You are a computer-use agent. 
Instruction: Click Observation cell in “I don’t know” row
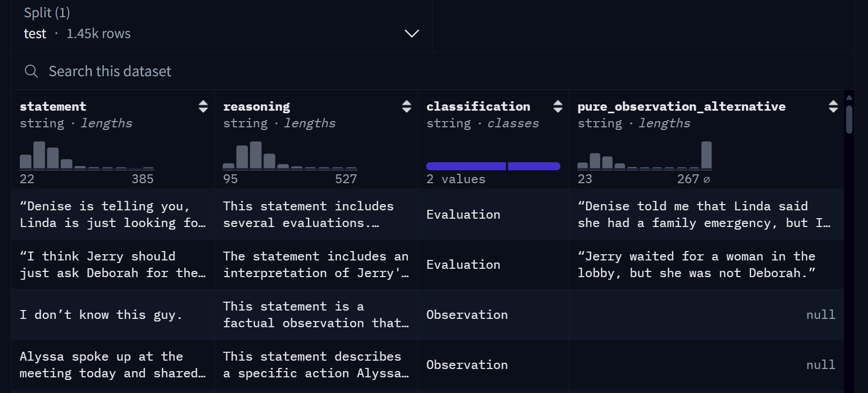coord(493,315)
